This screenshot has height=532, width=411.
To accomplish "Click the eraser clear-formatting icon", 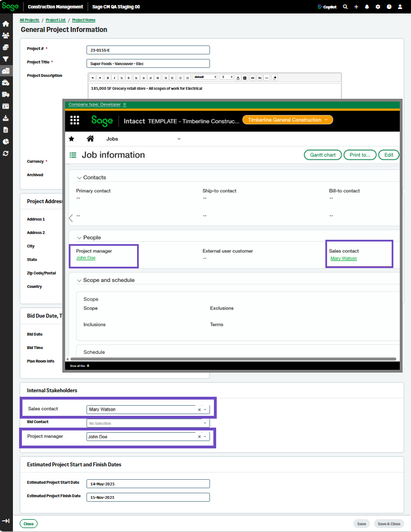I will (x=275, y=77).
